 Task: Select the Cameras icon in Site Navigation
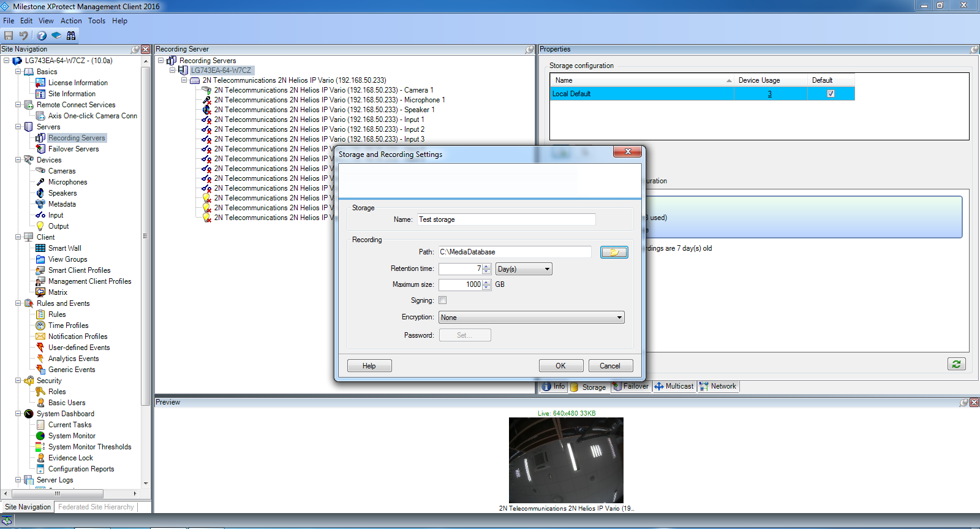tap(40, 171)
